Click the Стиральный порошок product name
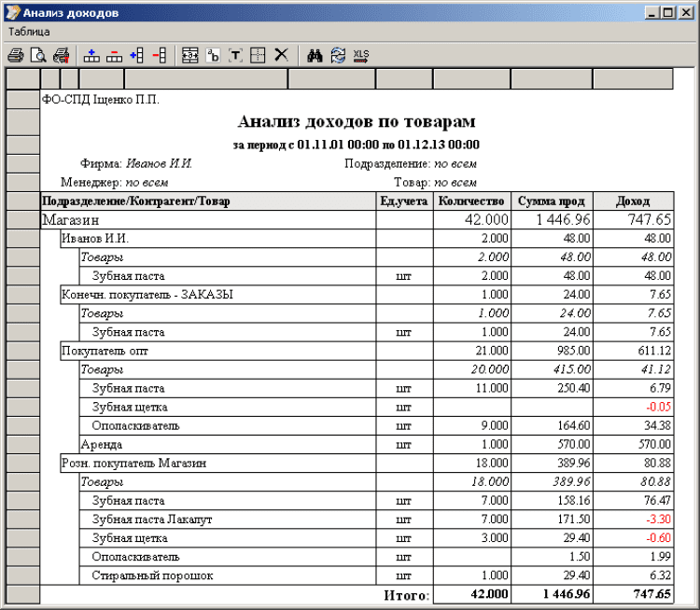 pyautogui.click(x=152, y=576)
